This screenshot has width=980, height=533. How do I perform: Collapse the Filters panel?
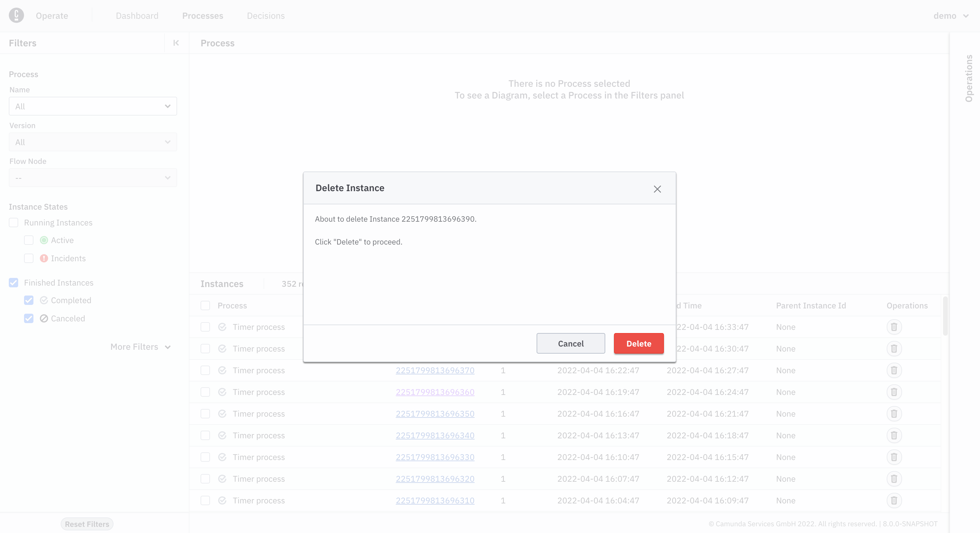tap(176, 43)
